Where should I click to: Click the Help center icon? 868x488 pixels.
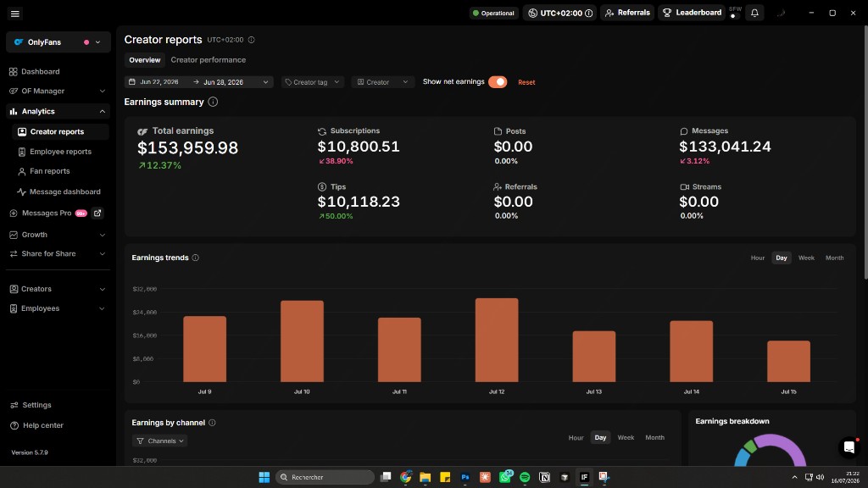pos(14,425)
